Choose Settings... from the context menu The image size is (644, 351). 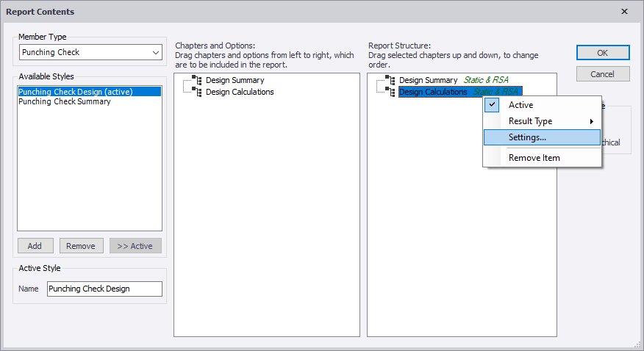pos(527,137)
